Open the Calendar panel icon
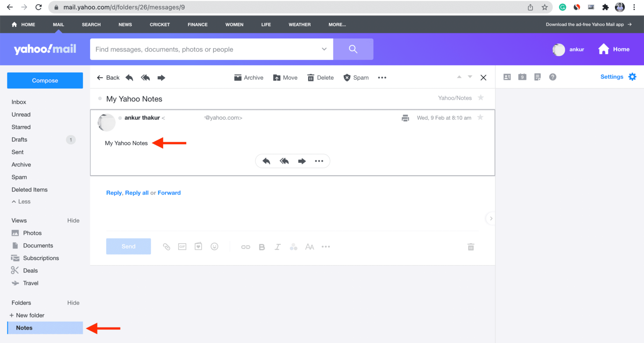 (522, 77)
